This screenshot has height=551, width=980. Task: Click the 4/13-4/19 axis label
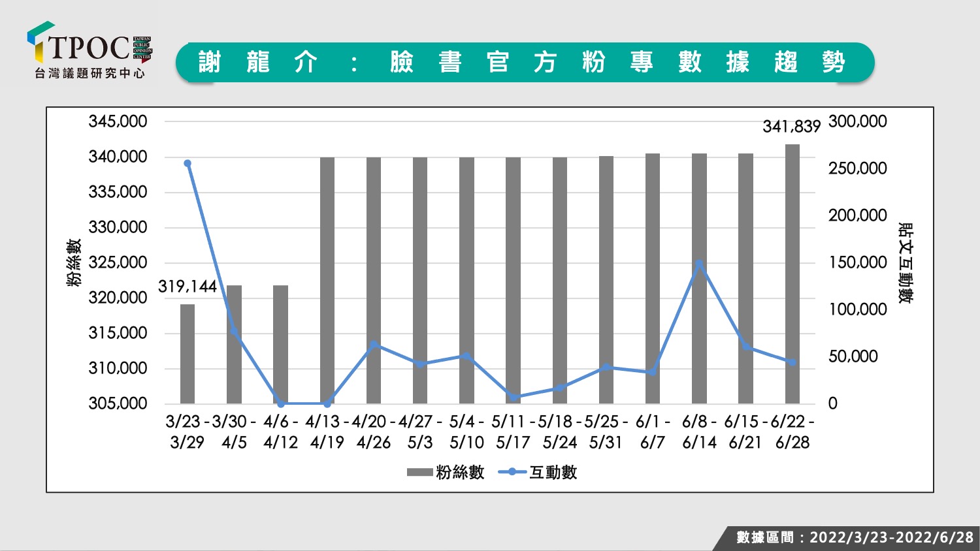pyautogui.click(x=327, y=432)
